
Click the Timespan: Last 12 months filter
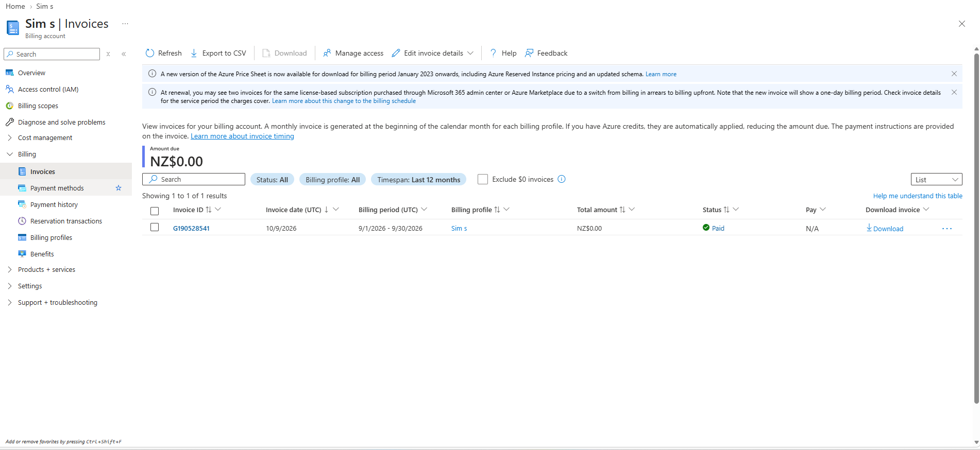point(418,179)
